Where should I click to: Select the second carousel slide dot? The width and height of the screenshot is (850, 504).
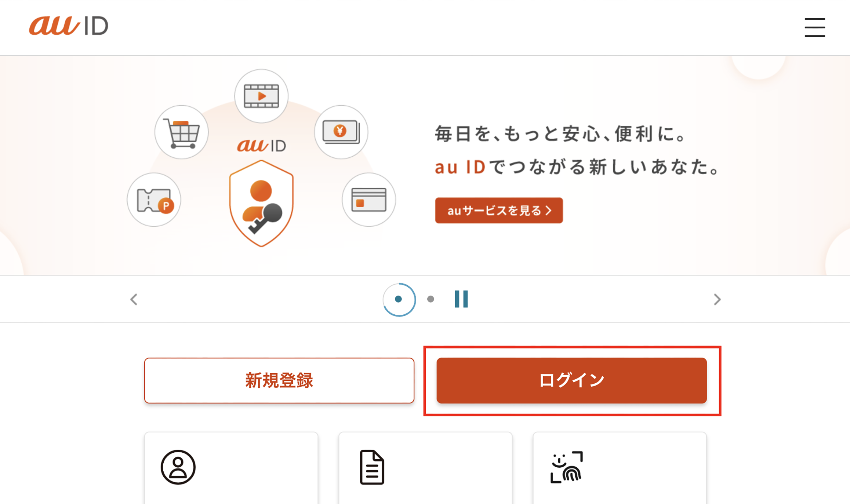pos(430,299)
